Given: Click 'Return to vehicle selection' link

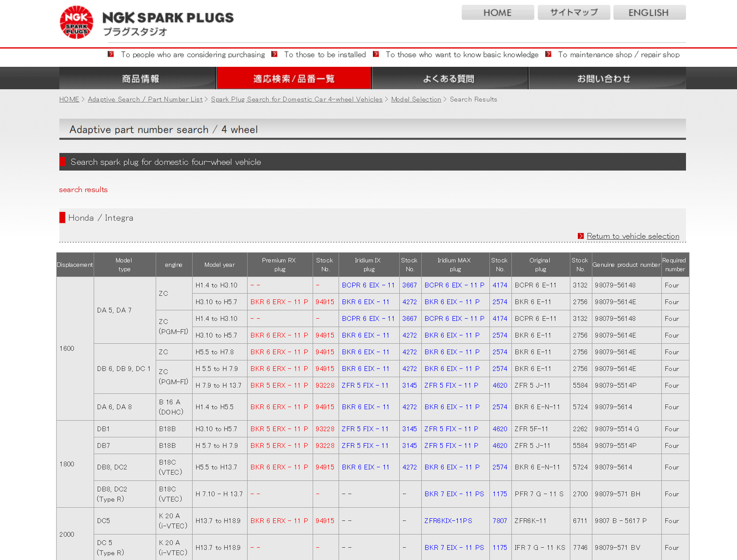Looking at the screenshot, I should (x=633, y=236).
